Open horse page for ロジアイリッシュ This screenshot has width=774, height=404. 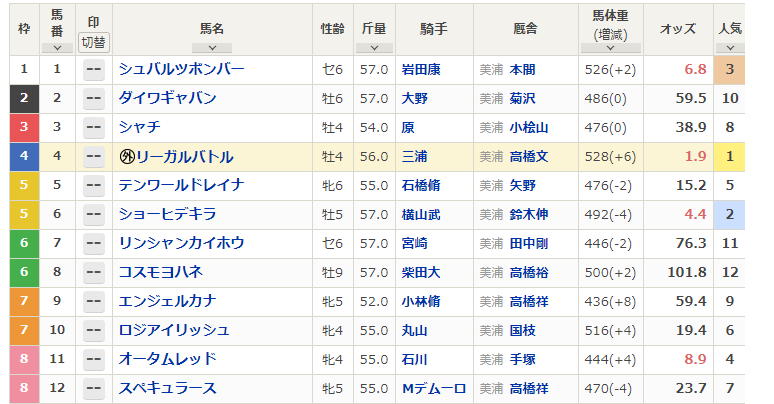[174, 330]
